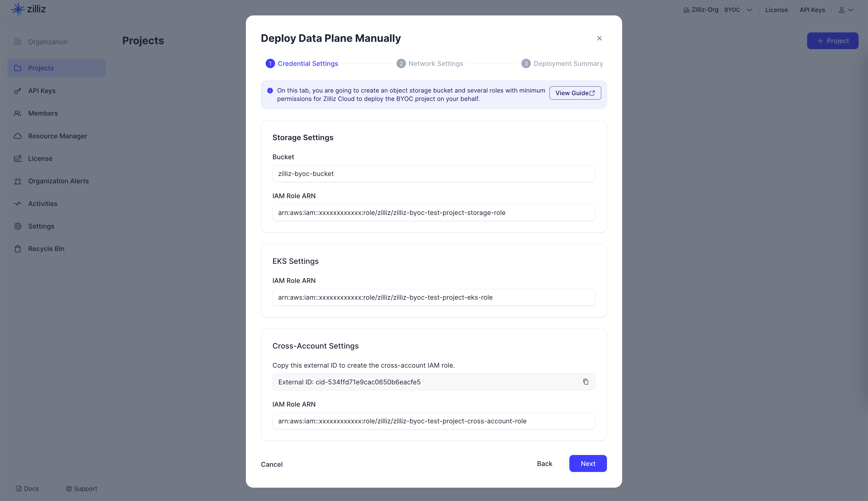Click the Resource Manager cloud icon
This screenshot has width=868, height=501.
coord(18,136)
